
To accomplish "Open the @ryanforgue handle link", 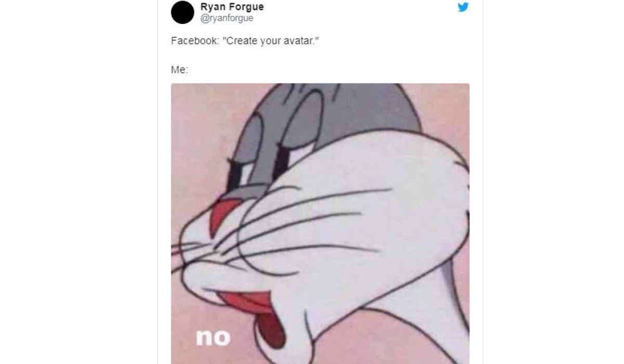I will click(x=227, y=18).
